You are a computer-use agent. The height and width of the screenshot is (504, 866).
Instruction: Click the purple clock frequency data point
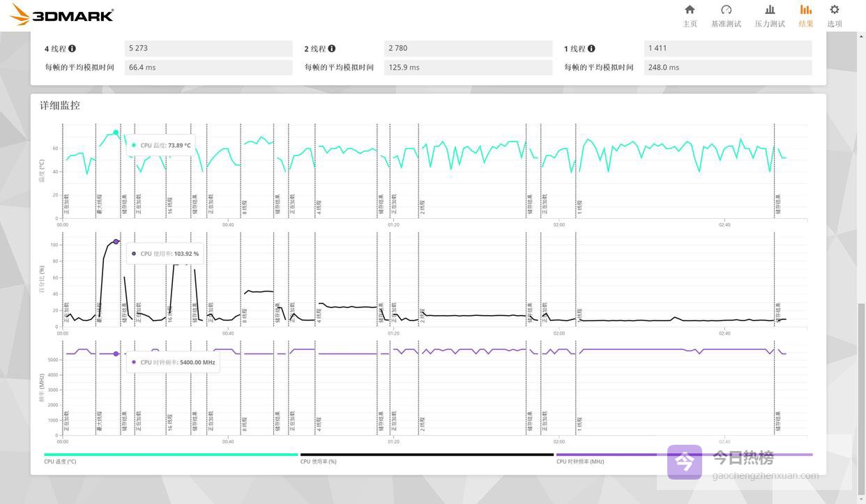pos(116,354)
